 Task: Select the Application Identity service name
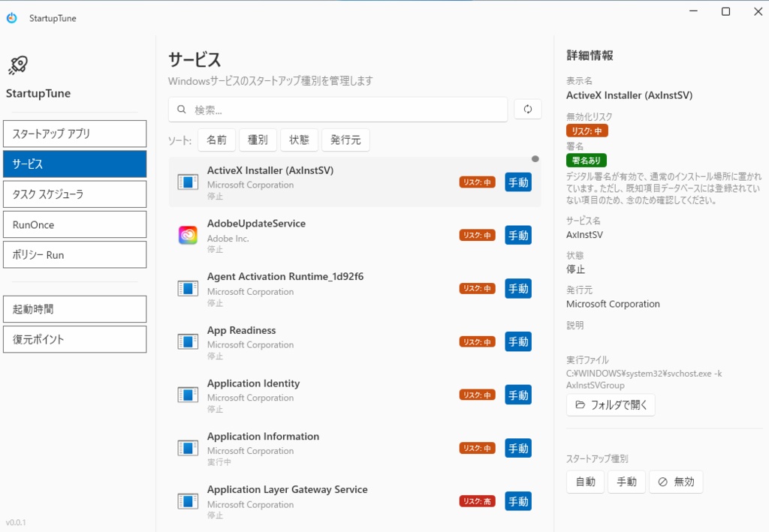tap(254, 383)
